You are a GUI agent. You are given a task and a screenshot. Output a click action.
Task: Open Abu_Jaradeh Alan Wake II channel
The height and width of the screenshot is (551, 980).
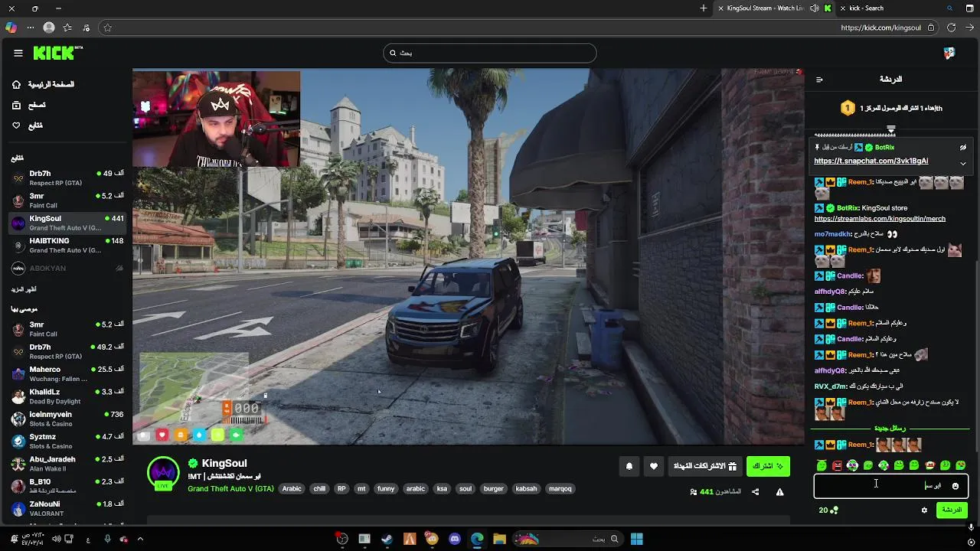pyautogui.click(x=67, y=464)
